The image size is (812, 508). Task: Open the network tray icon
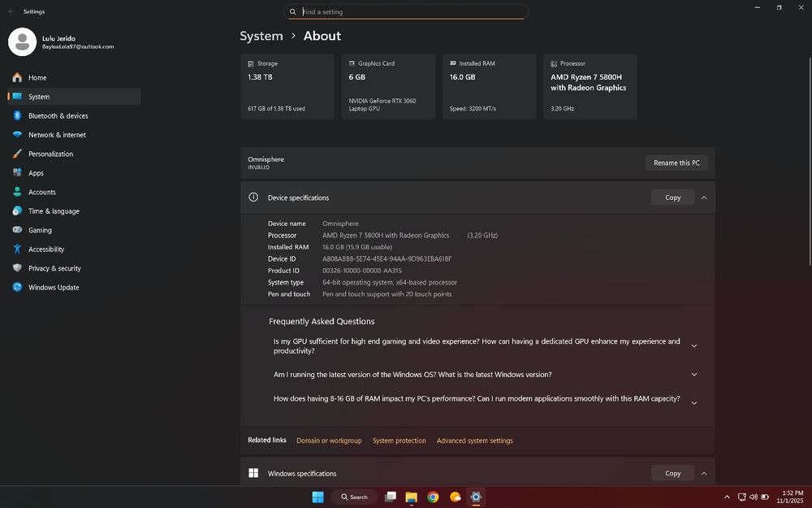click(x=741, y=497)
